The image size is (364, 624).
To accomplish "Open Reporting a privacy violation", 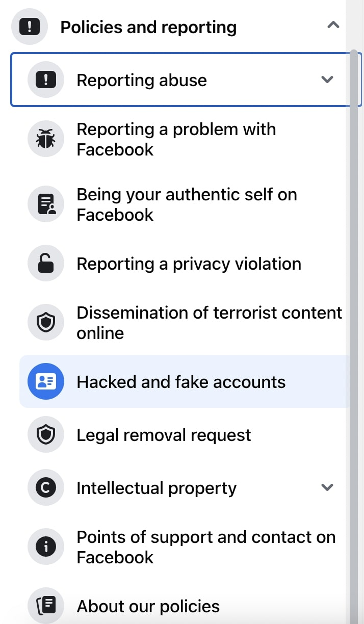I will [188, 263].
